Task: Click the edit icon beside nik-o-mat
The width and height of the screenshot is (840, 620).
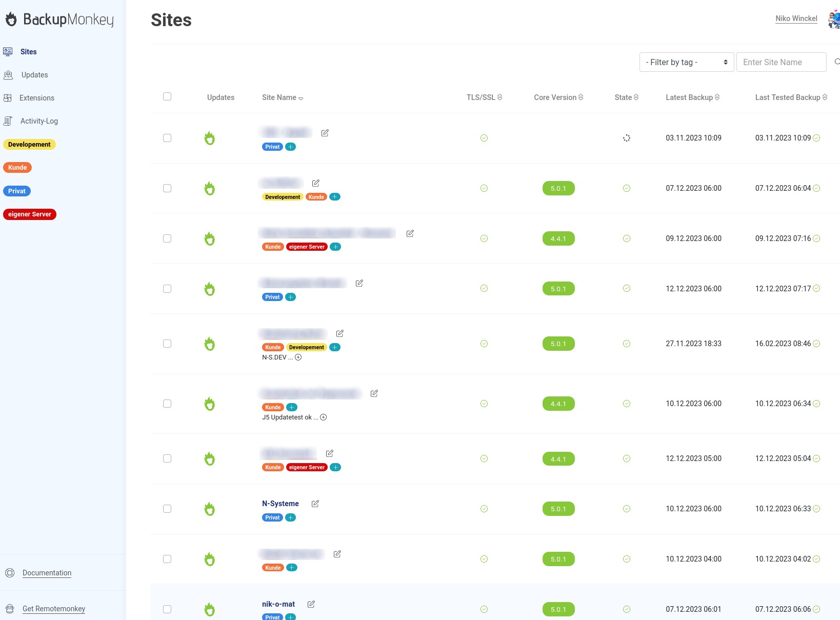Action: pyautogui.click(x=311, y=604)
